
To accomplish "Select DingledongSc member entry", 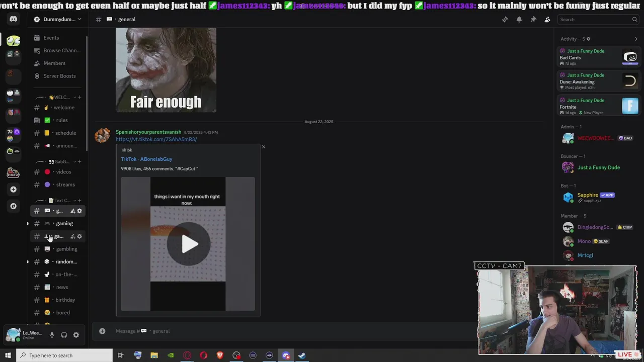I will click(x=599, y=227).
